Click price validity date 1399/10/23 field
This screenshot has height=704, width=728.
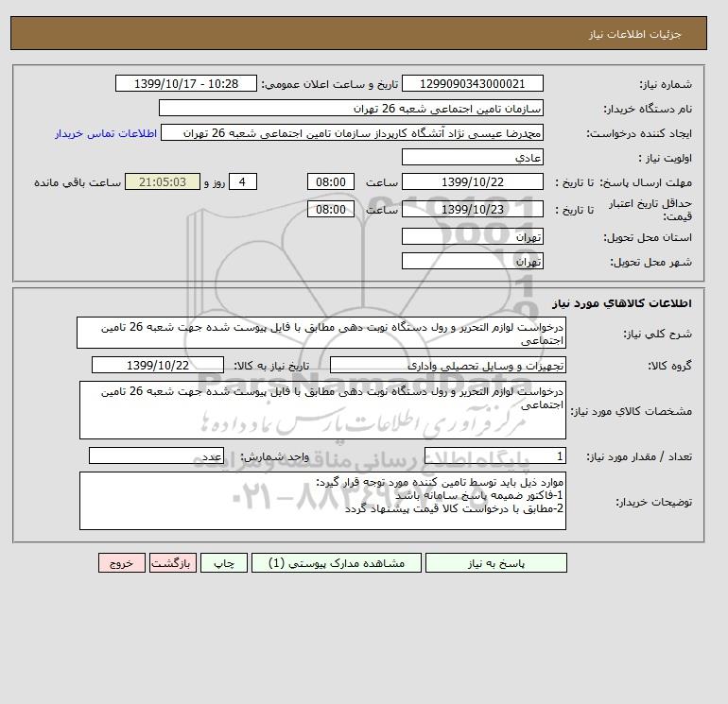point(472,209)
